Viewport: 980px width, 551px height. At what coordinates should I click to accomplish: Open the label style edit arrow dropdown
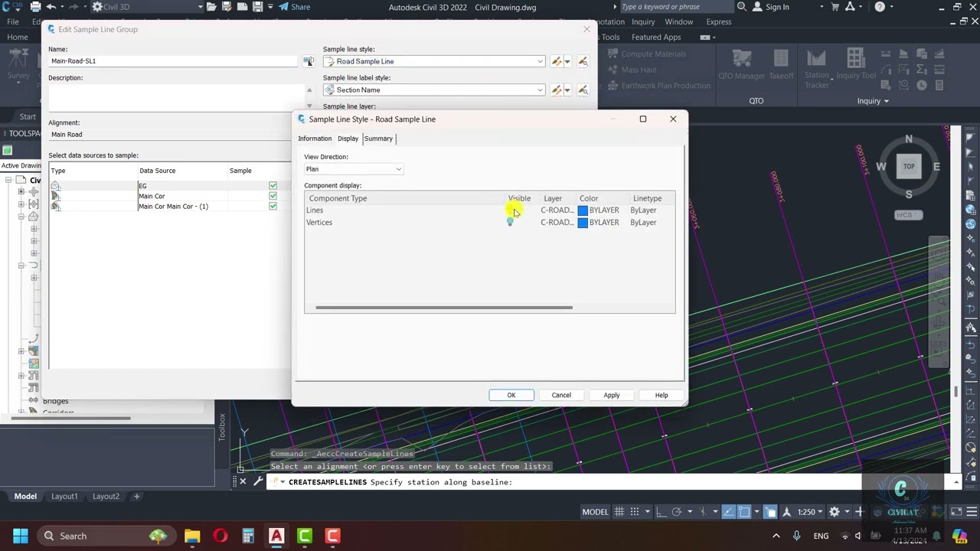point(567,90)
